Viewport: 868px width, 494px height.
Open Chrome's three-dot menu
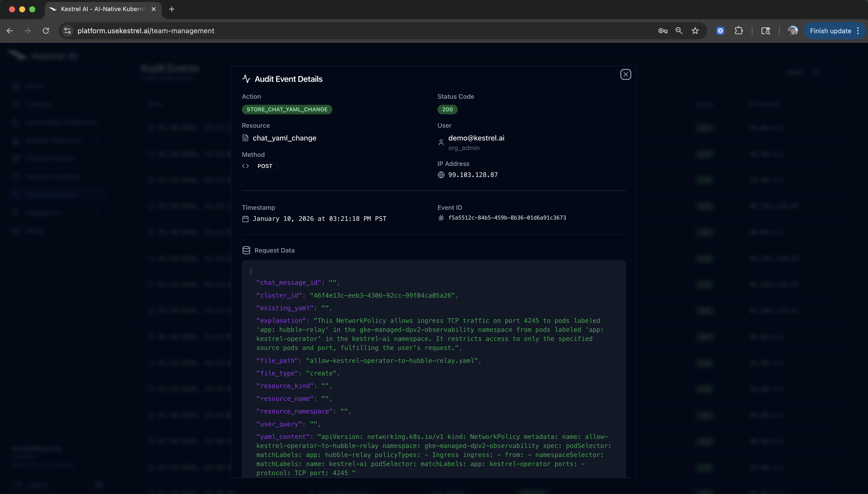[x=858, y=30]
